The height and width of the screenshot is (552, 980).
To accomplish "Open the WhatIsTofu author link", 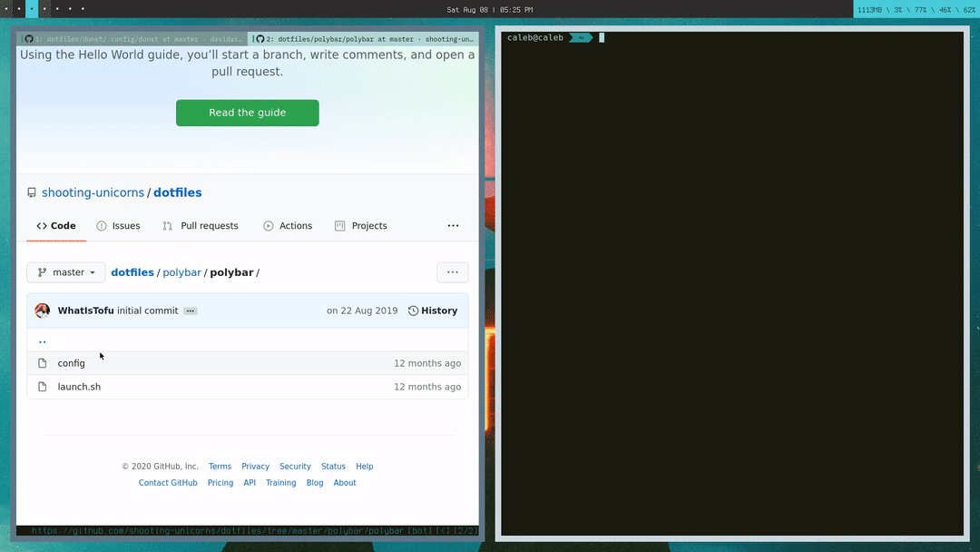I will (x=85, y=310).
